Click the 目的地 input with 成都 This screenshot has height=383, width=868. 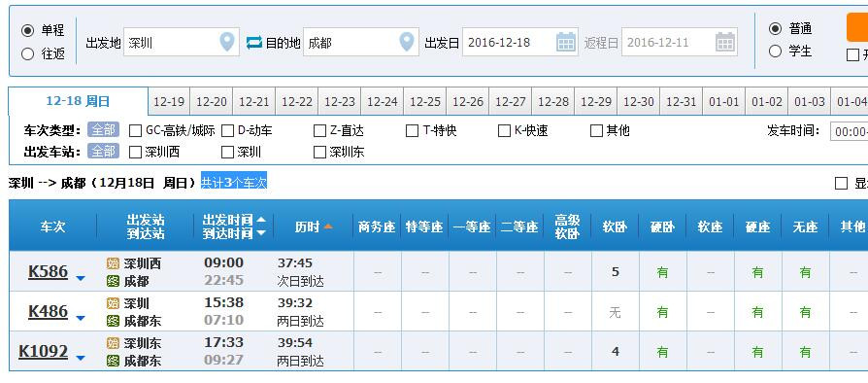pos(361,42)
